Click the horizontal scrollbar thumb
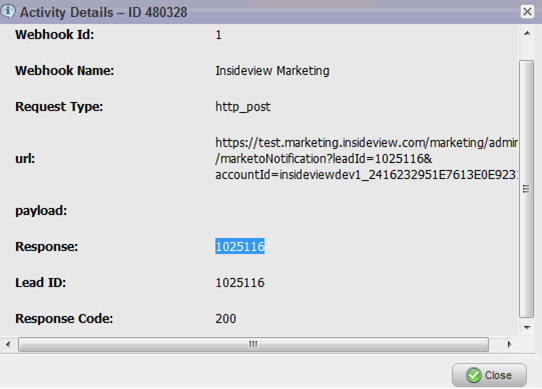Screen dimensions: 542x389 click(x=253, y=344)
